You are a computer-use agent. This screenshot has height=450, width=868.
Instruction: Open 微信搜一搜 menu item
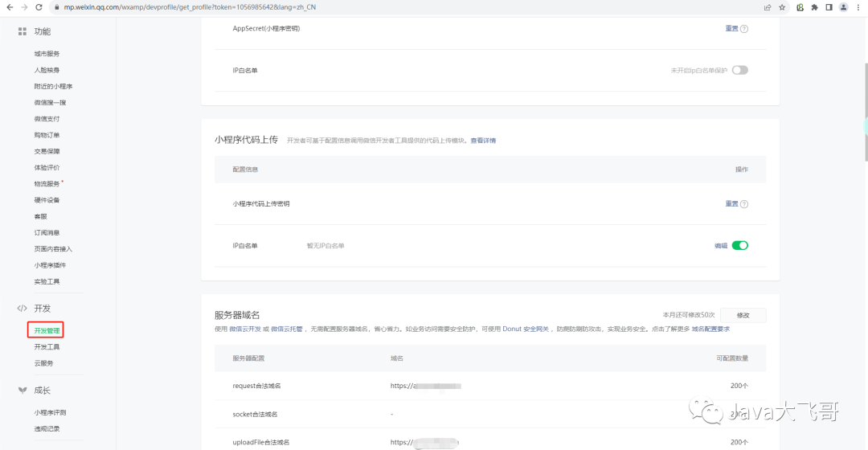(50, 102)
